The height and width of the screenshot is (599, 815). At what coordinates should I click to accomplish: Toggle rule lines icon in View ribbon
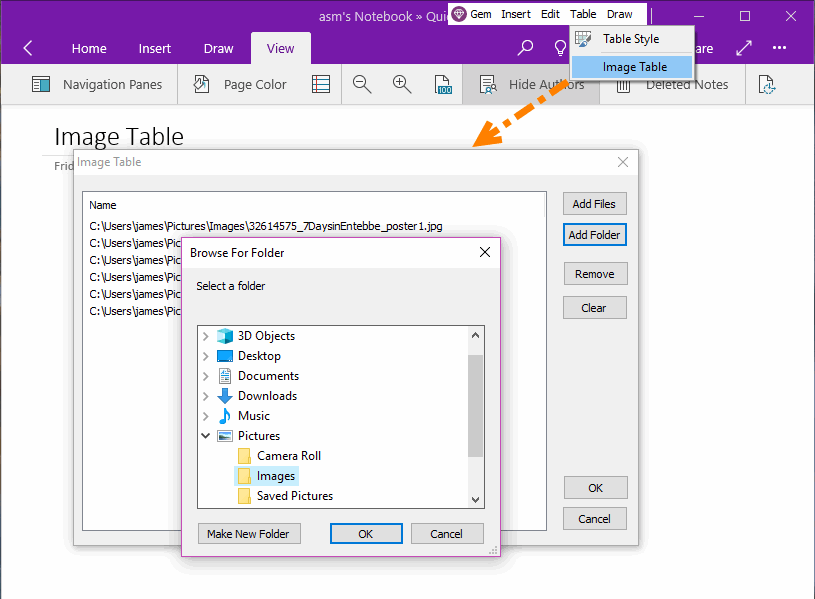click(321, 85)
